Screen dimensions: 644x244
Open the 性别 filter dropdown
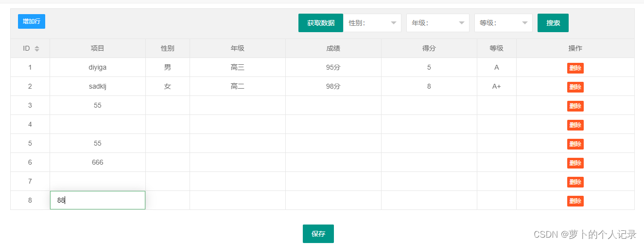click(x=372, y=23)
